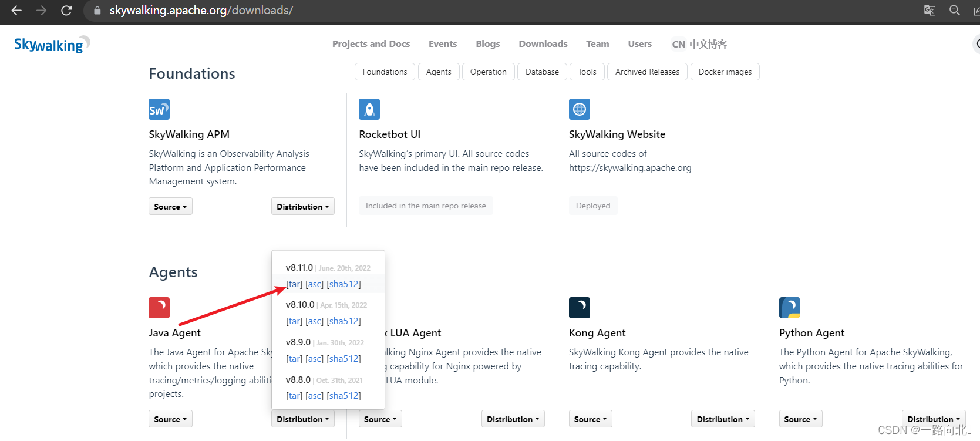Click the SkyWalking APM heading
Screen dimensions: 980x441
tap(189, 134)
